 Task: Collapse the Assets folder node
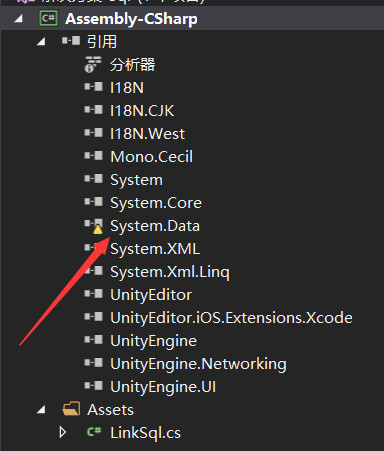click(41, 410)
